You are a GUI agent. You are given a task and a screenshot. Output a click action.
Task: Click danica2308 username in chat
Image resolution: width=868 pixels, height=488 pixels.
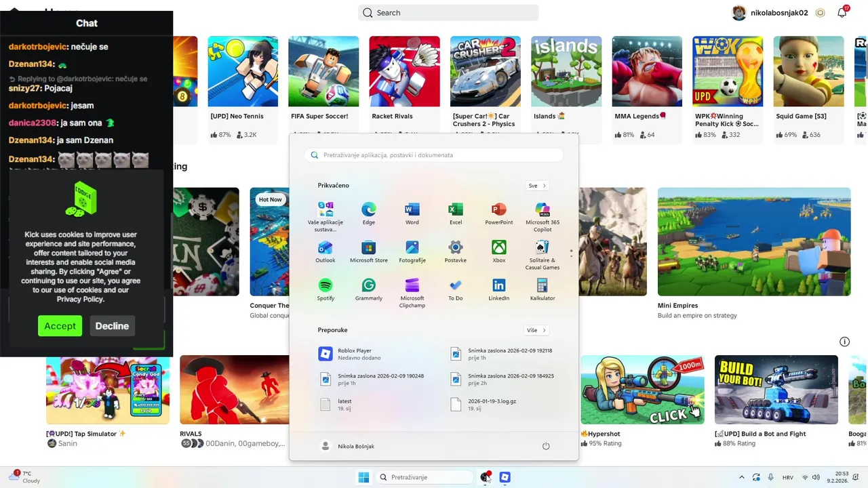pos(33,123)
